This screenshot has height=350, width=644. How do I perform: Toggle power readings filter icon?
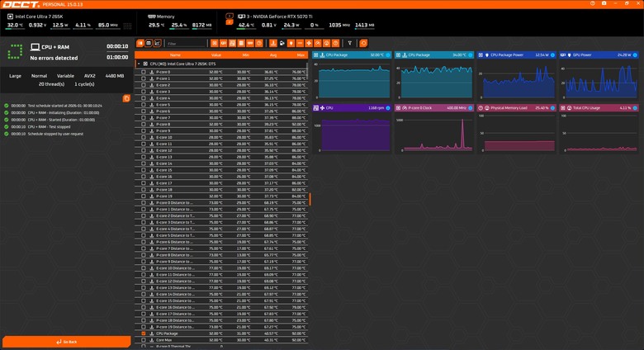pyautogui.click(x=291, y=43)
